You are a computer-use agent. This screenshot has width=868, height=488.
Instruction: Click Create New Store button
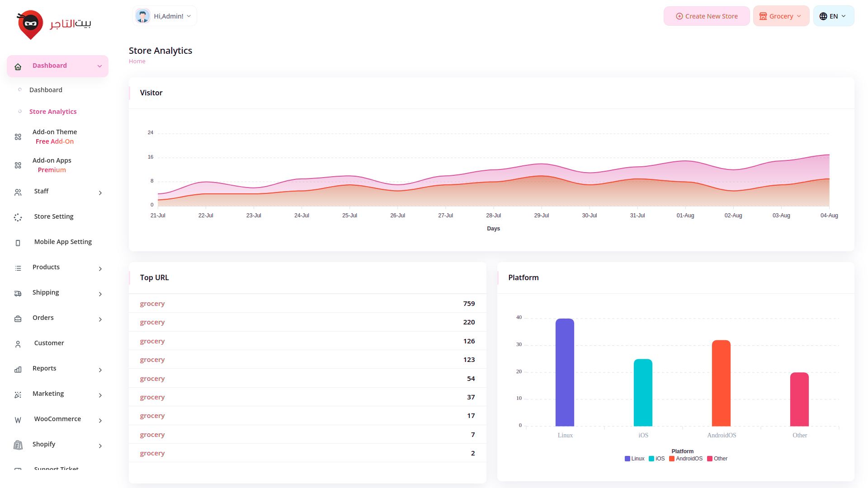tap(707, 16)
